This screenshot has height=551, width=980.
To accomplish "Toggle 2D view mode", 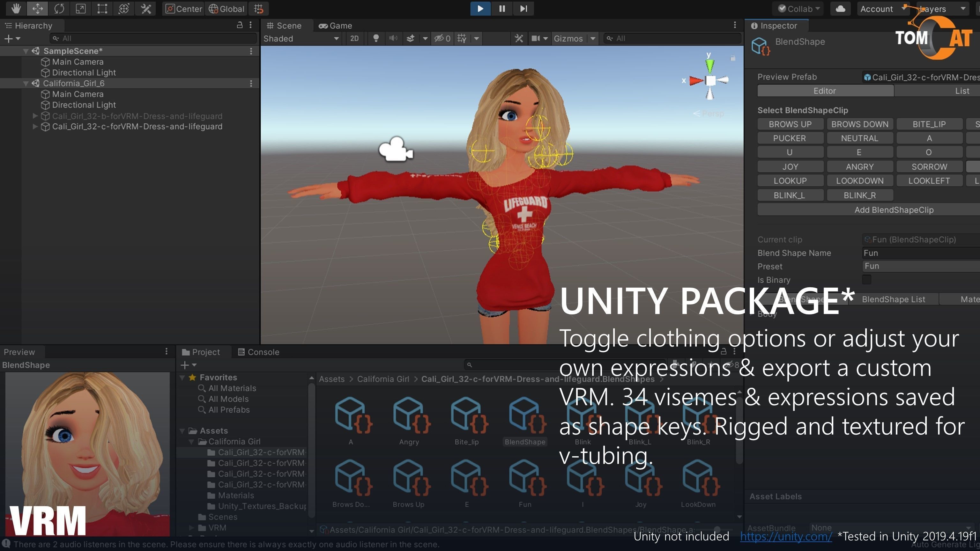I will point(354,38).
